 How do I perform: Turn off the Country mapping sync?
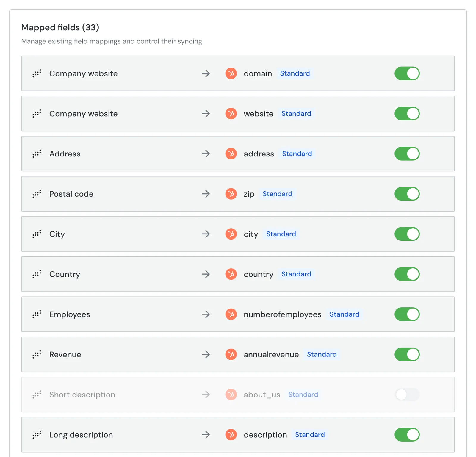(407, 274)
